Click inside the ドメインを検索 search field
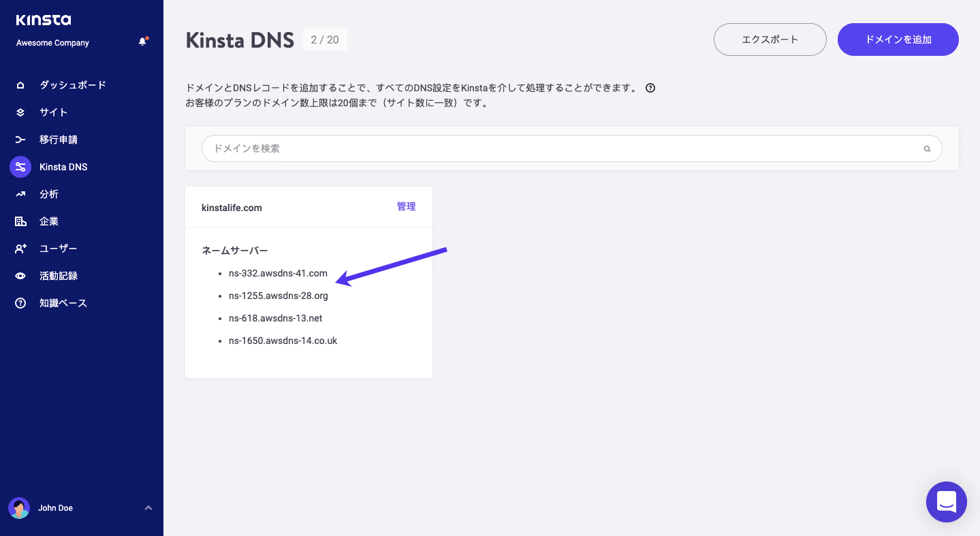Viewport: 980px width, 536px height. tap(477, 148)
